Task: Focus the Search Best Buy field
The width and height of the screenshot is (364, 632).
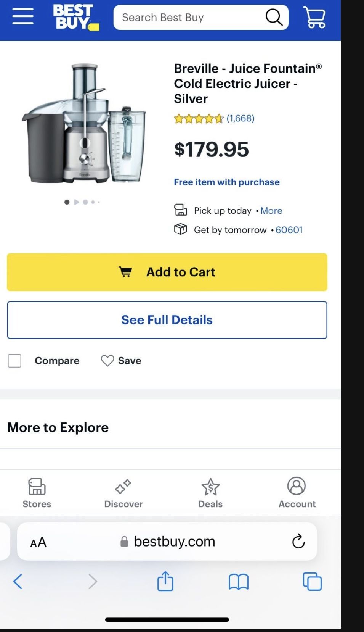Action: [191, 18]
